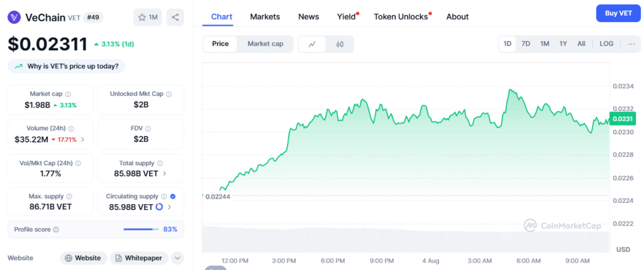Toggle LOG scale on chart

coord(607,44)
